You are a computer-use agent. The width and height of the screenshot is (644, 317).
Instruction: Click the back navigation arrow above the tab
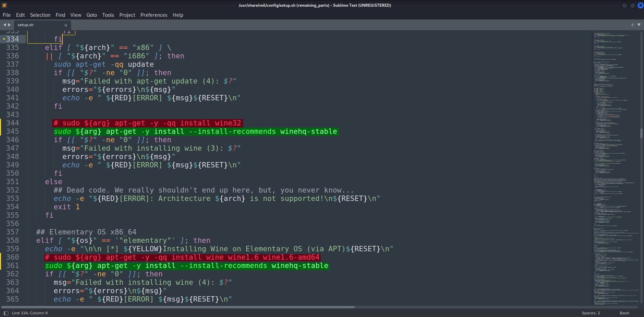click(4, 24)
